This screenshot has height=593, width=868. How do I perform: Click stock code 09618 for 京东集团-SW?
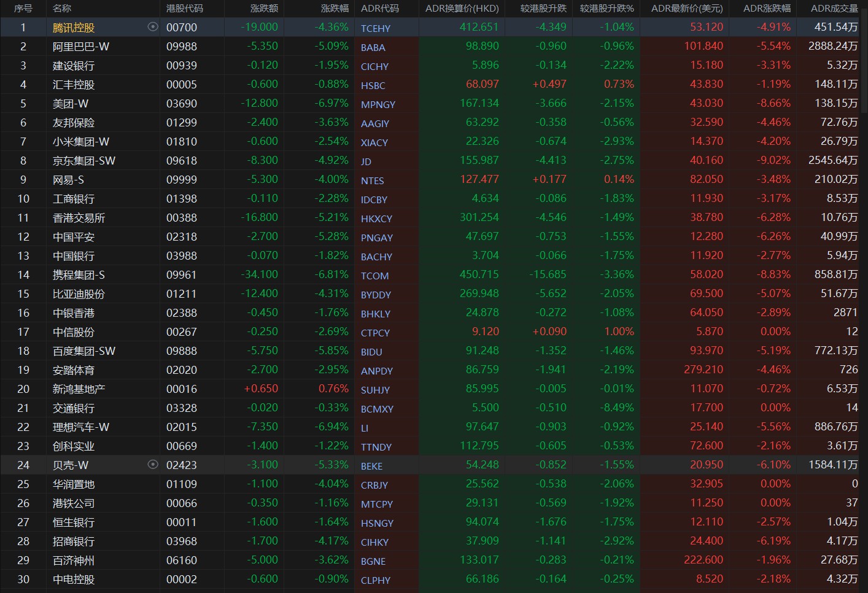coord(182,161)
